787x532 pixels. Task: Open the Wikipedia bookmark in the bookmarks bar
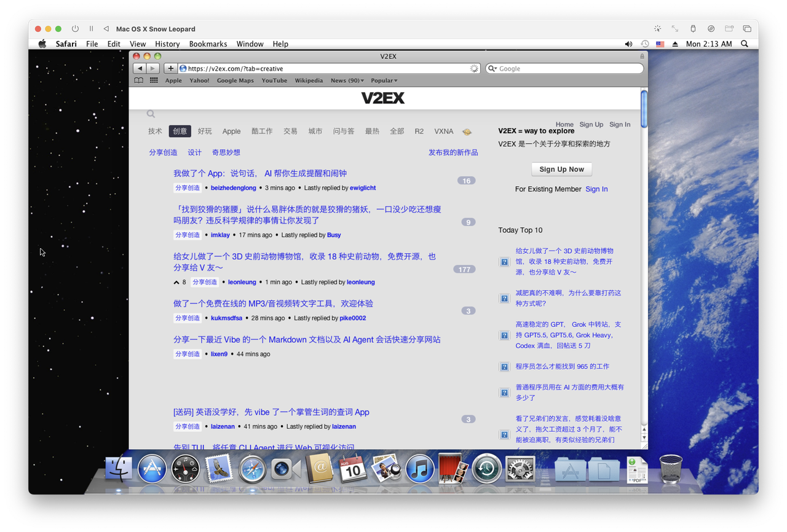pyautogui.click(x=309, y=80)
